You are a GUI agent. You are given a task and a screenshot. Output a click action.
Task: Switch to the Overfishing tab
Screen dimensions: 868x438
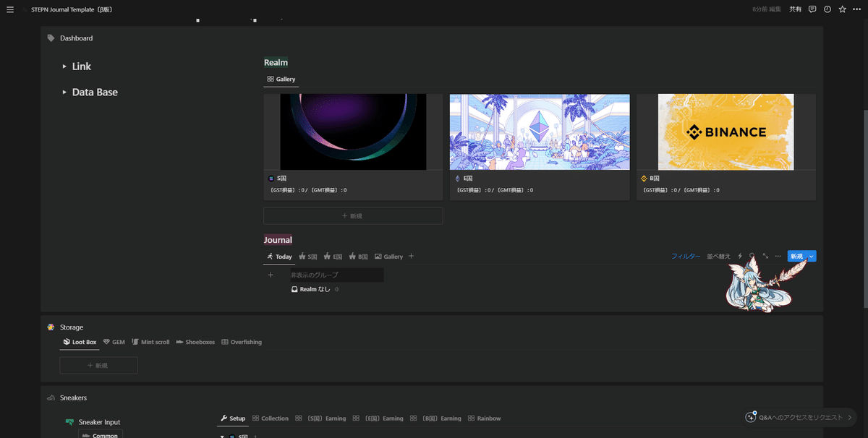pos(242,342)
